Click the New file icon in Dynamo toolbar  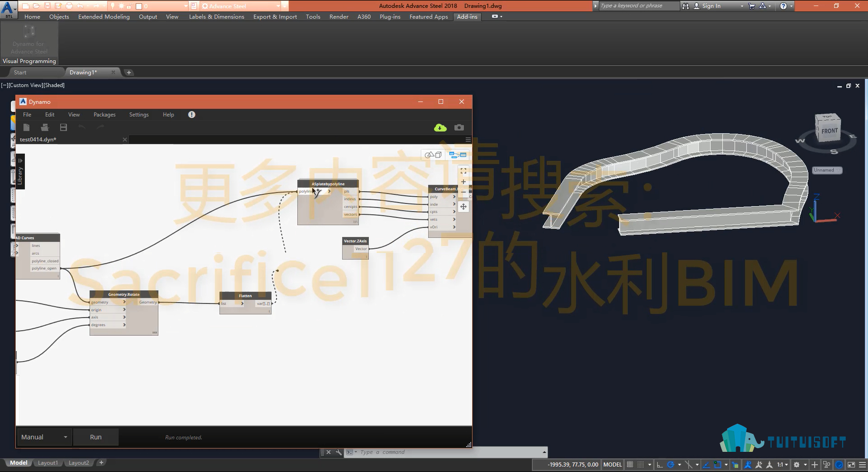click(x=26, y=127)
